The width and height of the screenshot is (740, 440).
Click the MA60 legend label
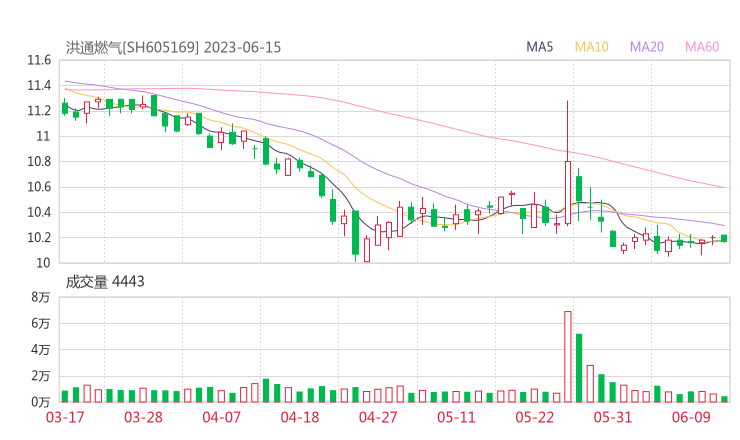coord(702,47)
